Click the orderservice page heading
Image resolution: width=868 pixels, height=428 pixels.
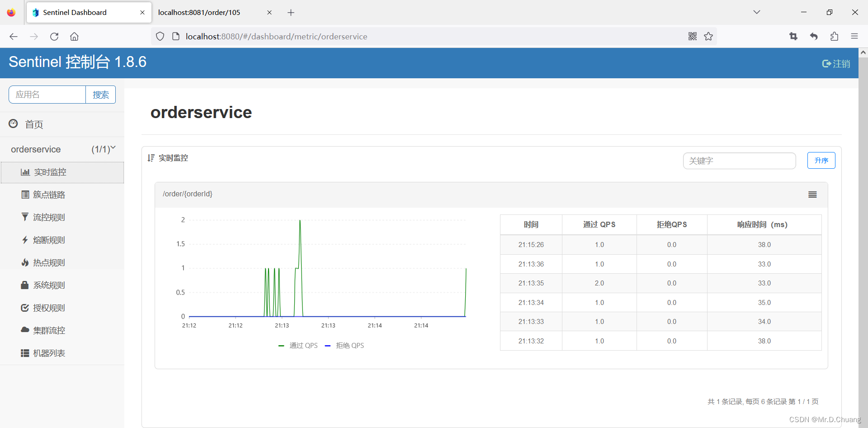pyautogui.click(x=201, y=112)
